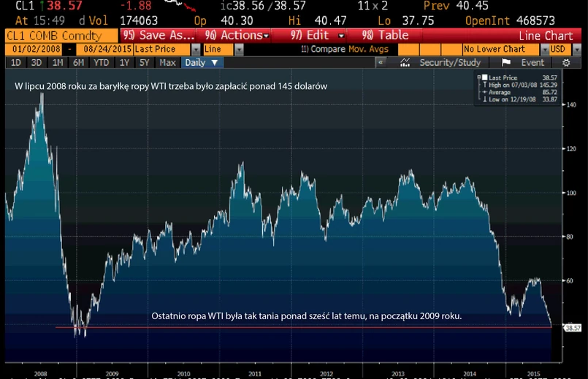Click the 100 price axis label

tap(571, 193)
